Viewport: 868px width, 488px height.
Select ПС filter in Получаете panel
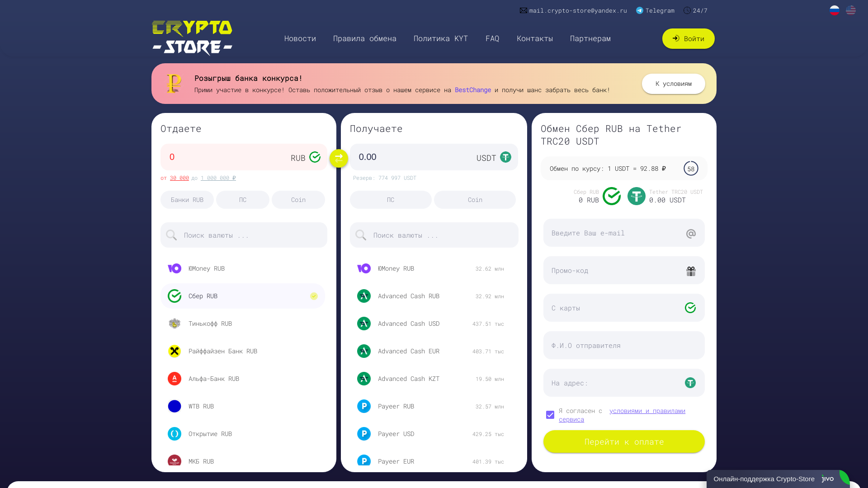pos(391,200)
